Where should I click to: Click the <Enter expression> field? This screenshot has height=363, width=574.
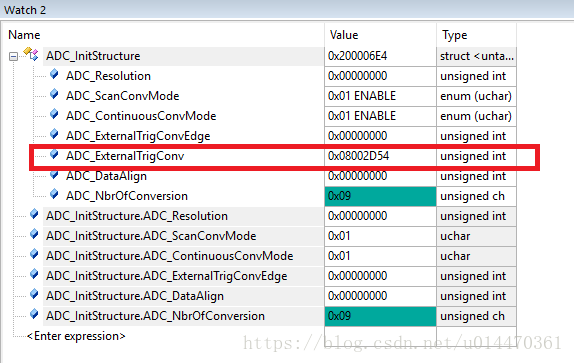point(76,336)
